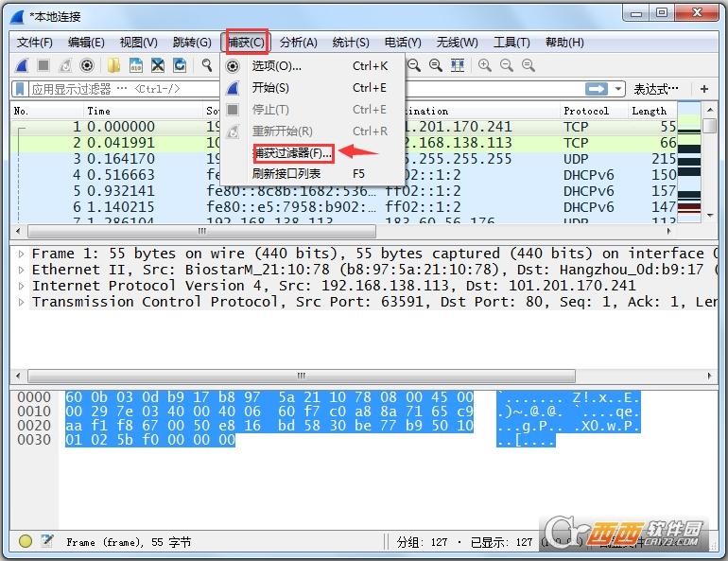Expand the Internet Protocol Version 4 row

click(21, 286)
